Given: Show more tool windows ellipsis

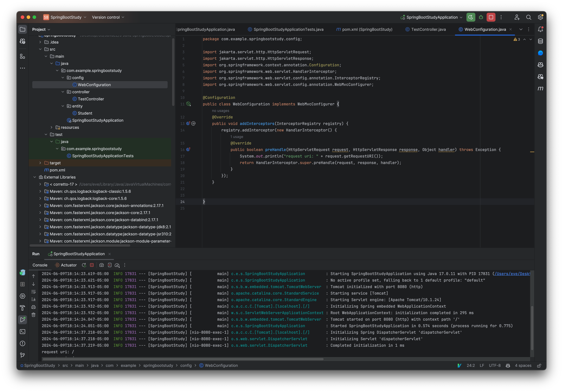Looking at the screenshot, I should point(23,68).
